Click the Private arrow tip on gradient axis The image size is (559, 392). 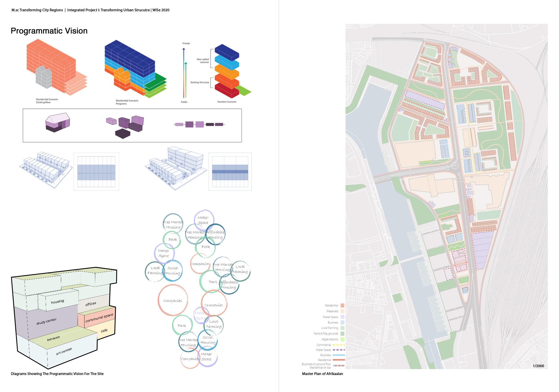tap(184, 49)
